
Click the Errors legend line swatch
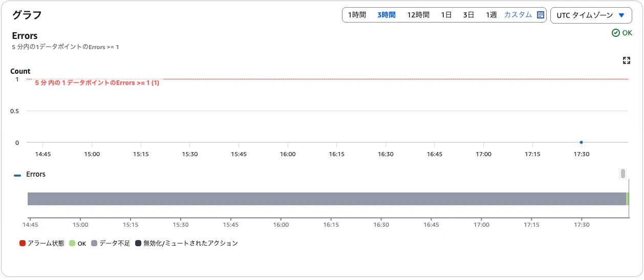pyautogui.click(x=17, y=175)
